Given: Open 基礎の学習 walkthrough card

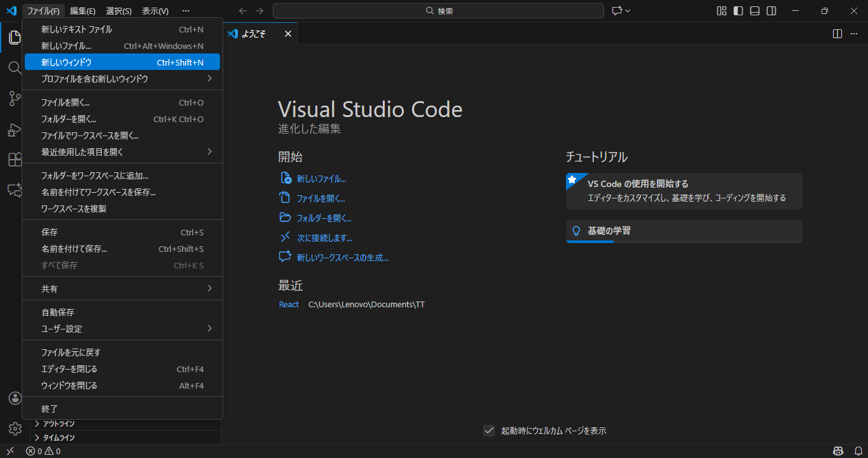Looking at the screenshot, I should 684,232.
